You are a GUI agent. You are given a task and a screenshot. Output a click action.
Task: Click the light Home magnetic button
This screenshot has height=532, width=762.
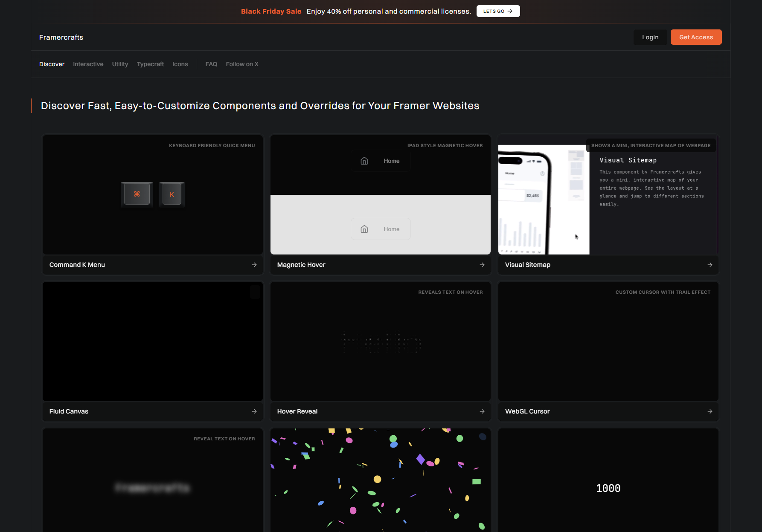point(381,229)
